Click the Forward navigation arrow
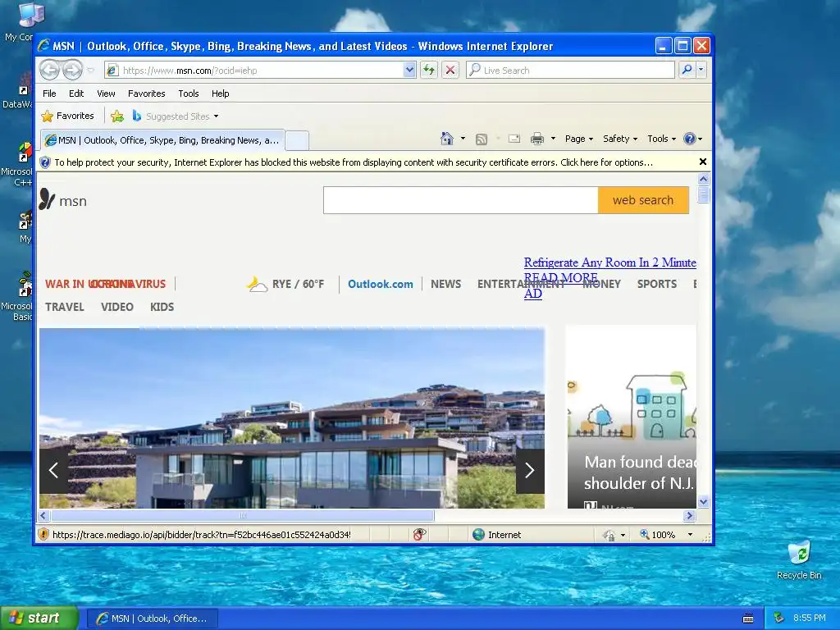840x630 pixels. coord(73,71)
